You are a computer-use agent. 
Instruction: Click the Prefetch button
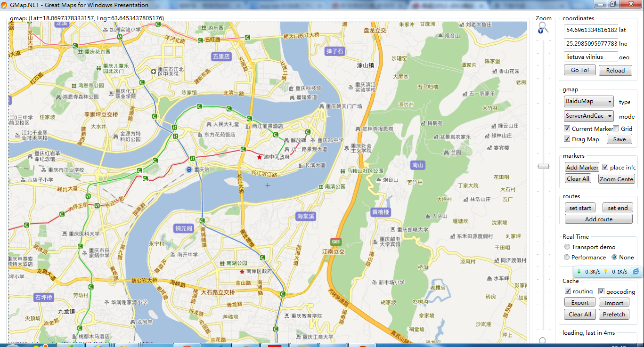click(614, 314)
